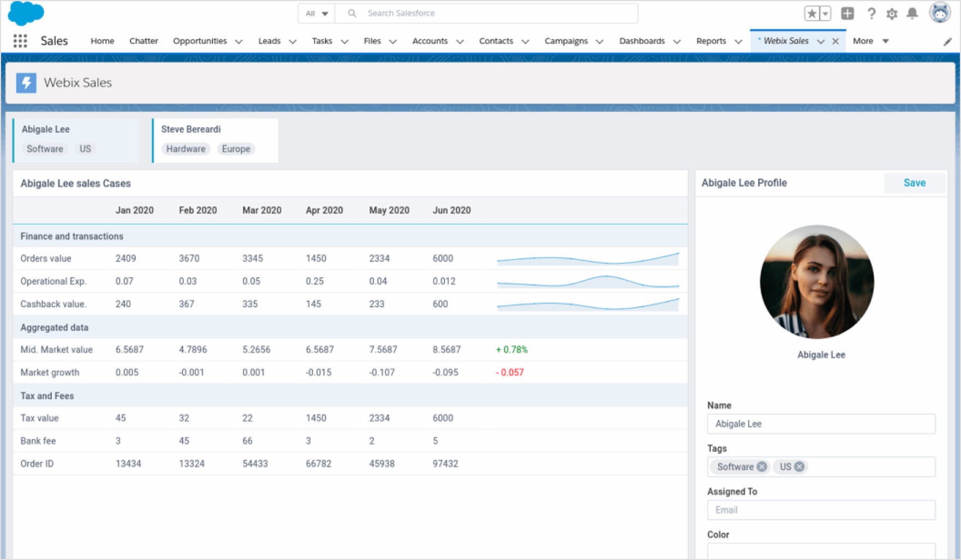
Task: Expand the Tasks menu chevron
Action: (x=345, y=41)
